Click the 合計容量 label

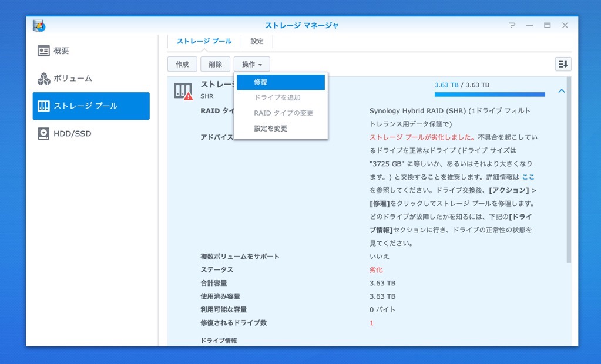213,283
